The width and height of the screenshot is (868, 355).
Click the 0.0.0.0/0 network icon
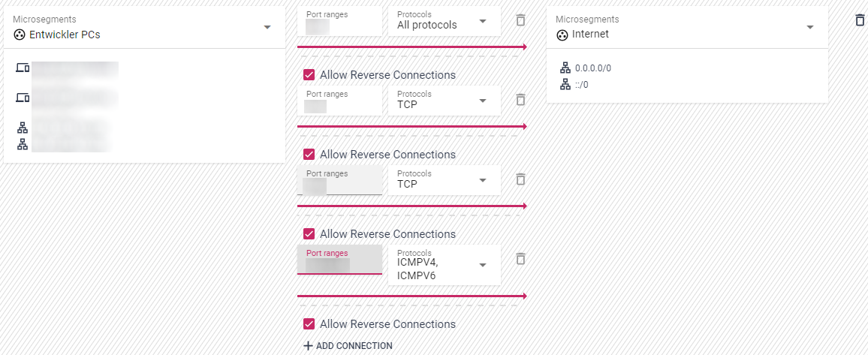(x=565, y=68)
